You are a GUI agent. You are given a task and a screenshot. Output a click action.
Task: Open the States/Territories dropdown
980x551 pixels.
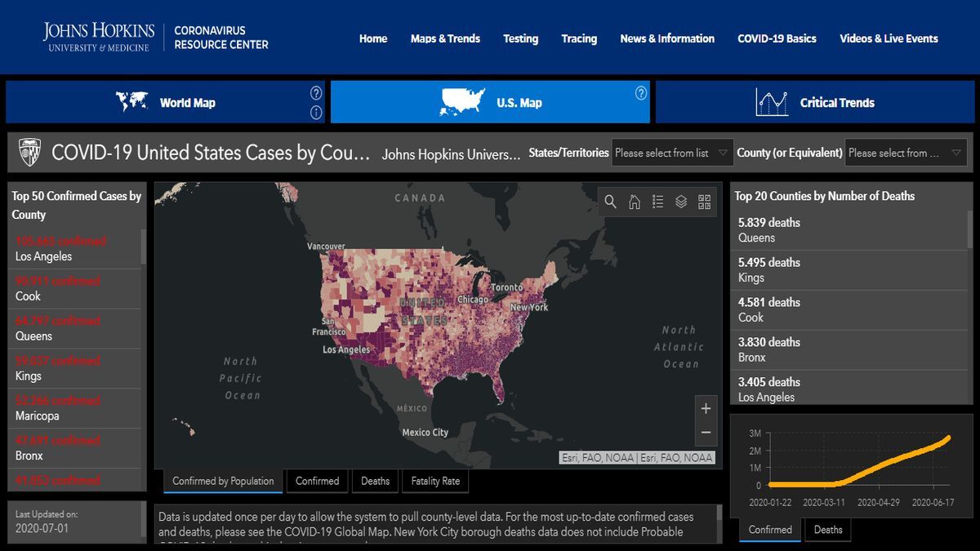672,153
